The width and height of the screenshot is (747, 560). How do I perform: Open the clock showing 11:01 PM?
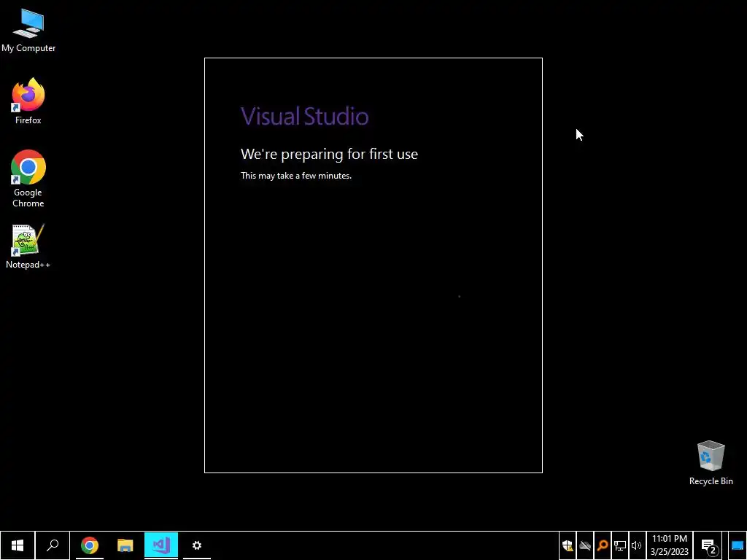tap(670, 545)
